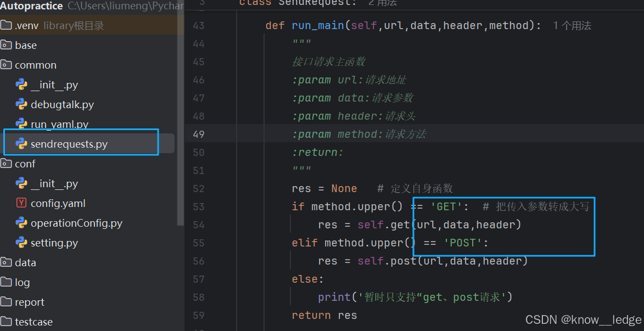Click the print statement on line 58
644x331 pixels.
tap(415, 297)
